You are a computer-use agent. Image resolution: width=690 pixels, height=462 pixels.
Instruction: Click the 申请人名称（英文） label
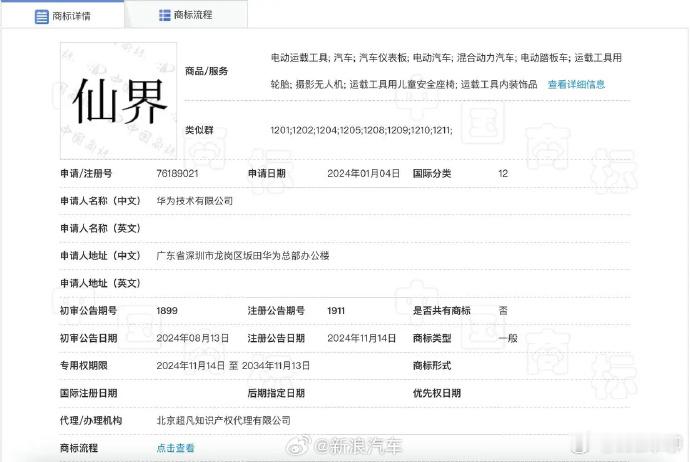point(100,228)
